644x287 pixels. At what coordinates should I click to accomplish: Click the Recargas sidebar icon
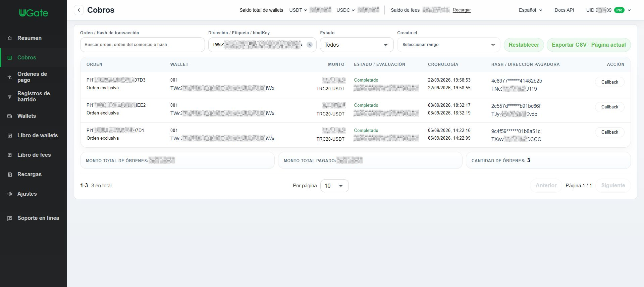pyautogui.click(x=10, y=175)
